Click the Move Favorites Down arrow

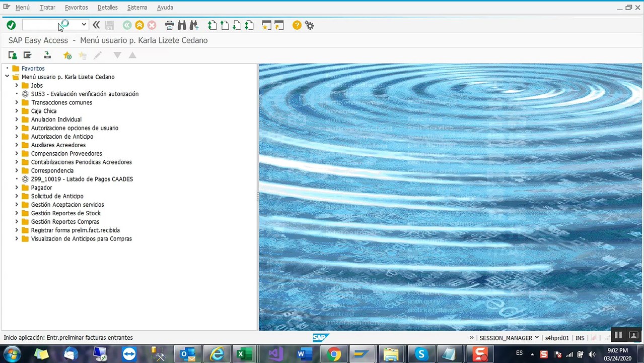tap(117, 55)
